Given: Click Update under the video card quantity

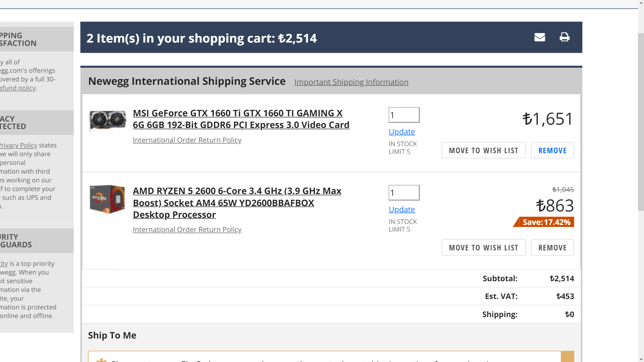Looking at the screenshot, I should pos(401,132).
